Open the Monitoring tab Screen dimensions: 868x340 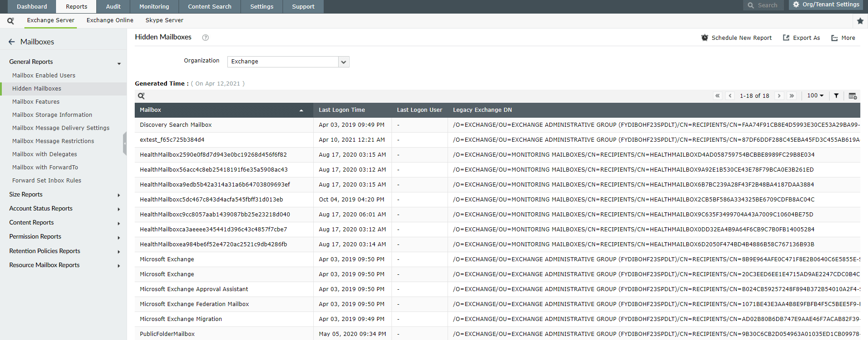pos(154,7)
